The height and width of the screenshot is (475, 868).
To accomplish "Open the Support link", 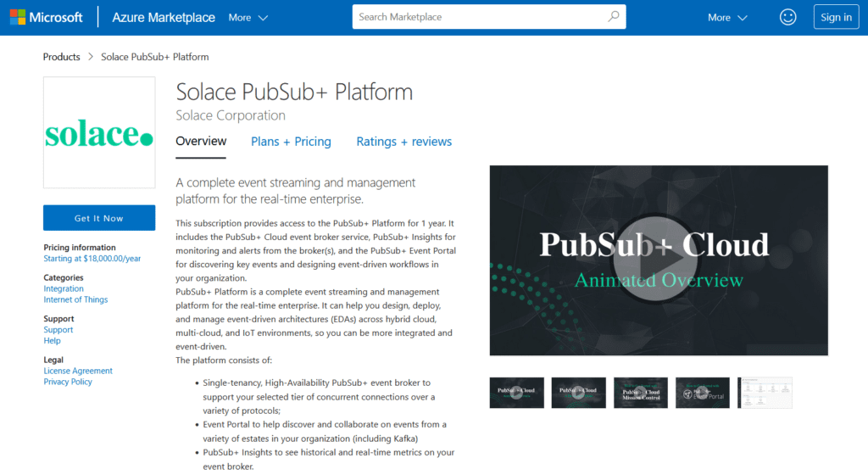I will pyautogui.click(x=58, y=329).
